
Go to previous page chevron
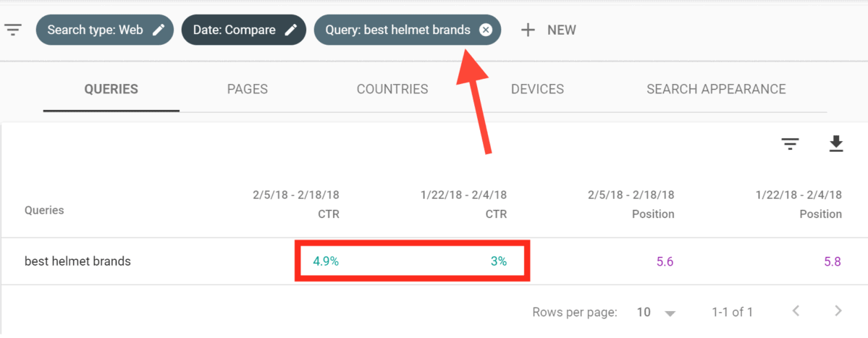(x=796, y=311)
